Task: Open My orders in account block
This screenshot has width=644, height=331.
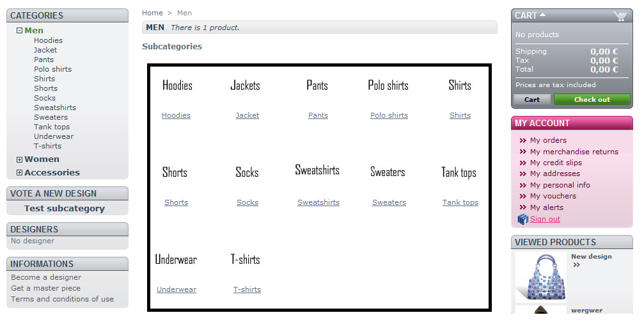Action: coord(548,140)
